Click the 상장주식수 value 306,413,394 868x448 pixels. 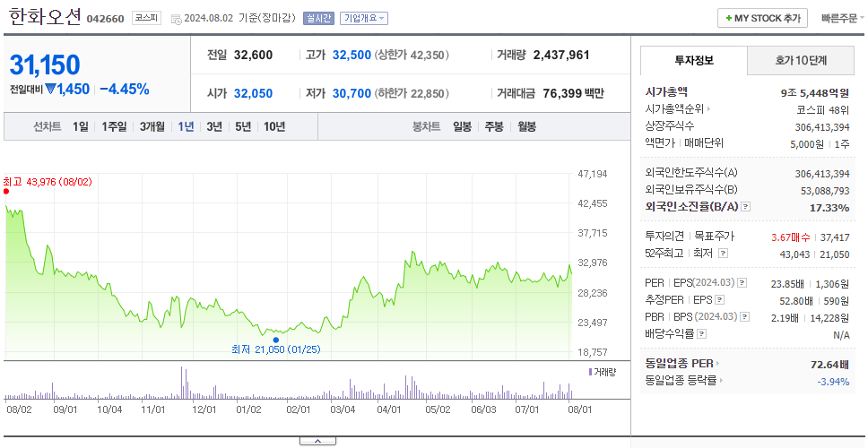click(x=822, y=126)
